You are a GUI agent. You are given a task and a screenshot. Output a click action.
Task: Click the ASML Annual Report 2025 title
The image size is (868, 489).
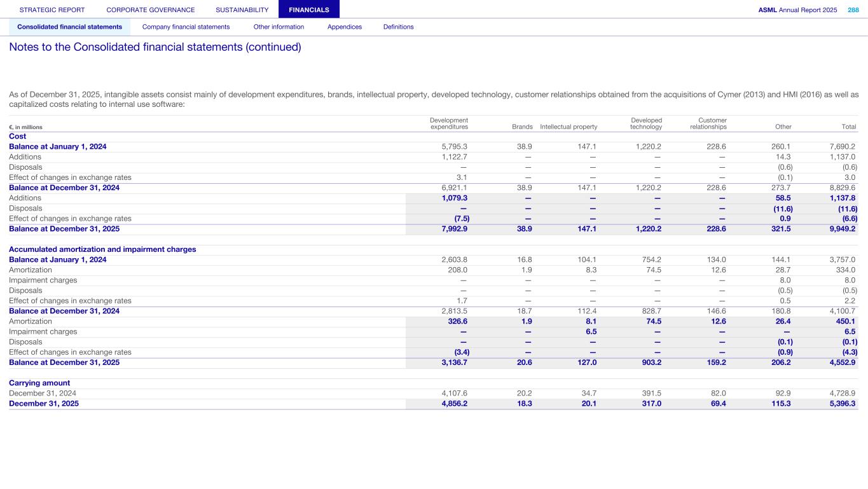point(797,10)
